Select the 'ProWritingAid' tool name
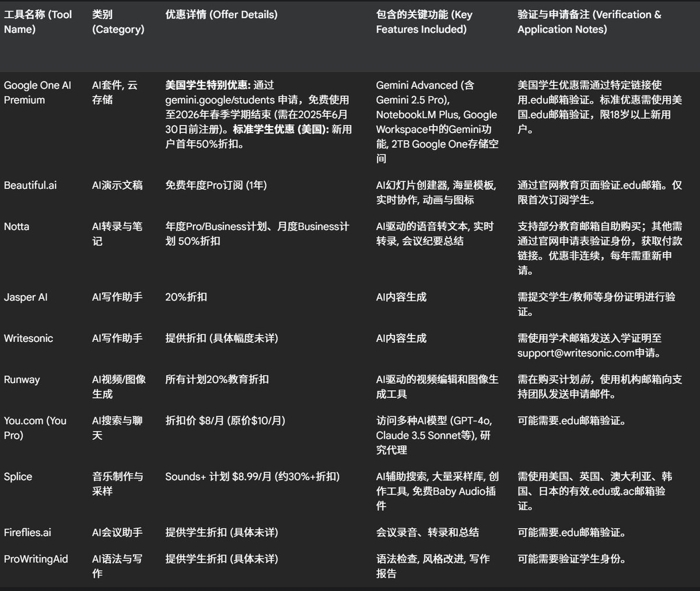 point(36,559)
